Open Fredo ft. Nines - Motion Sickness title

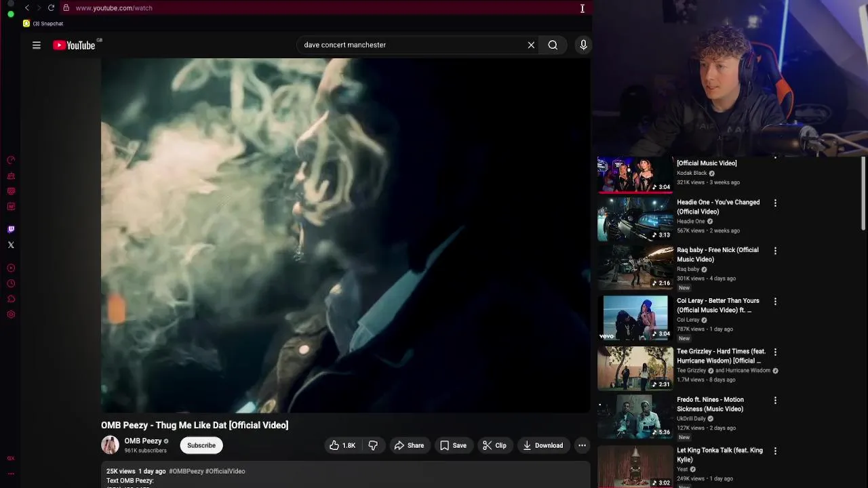pos(710,405)
